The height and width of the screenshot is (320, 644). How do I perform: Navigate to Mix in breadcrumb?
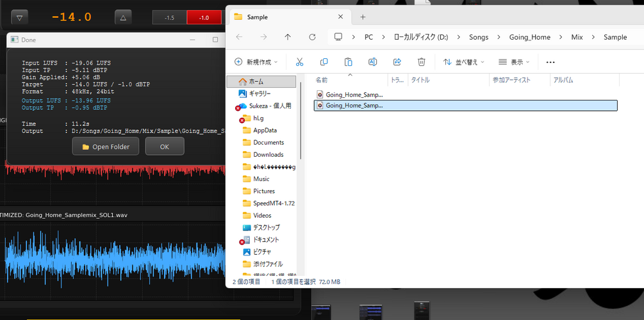pyautogui.click(x=577, y=37)
